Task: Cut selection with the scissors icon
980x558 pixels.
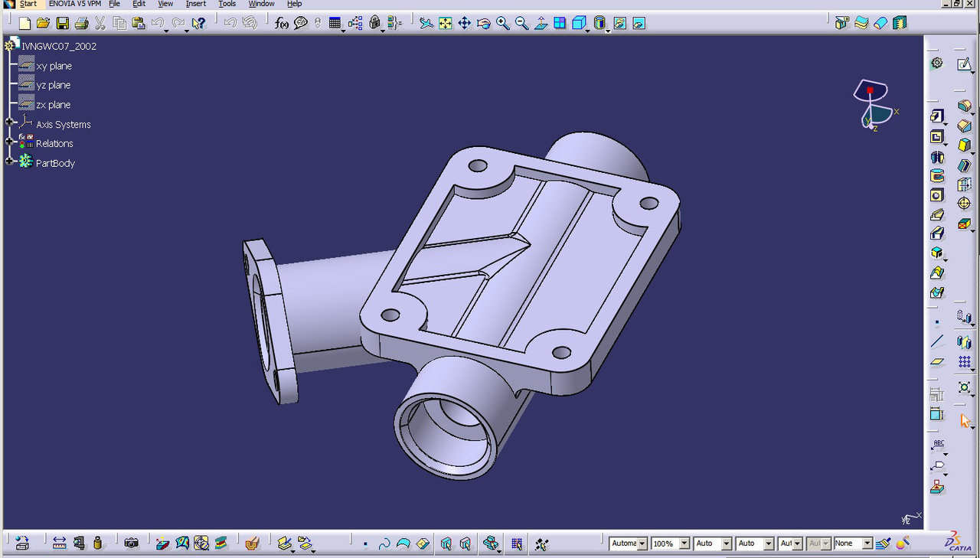Action: coord(100,23)
